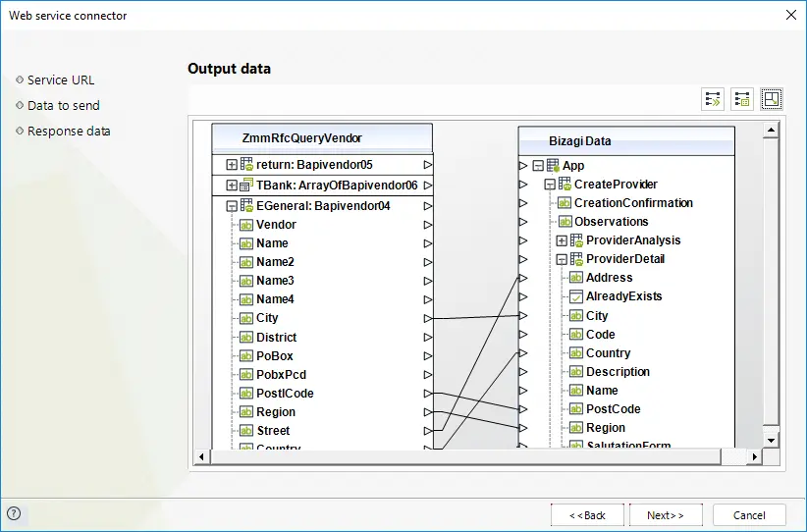Viewport: 807px width, 532px height.
Task: Click the Address attribute icon
Action: pos(576,278)
